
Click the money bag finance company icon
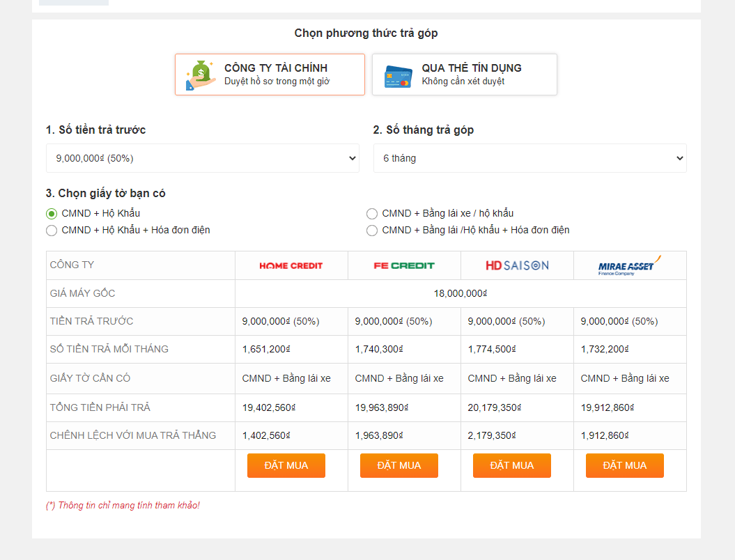[201, 75]
